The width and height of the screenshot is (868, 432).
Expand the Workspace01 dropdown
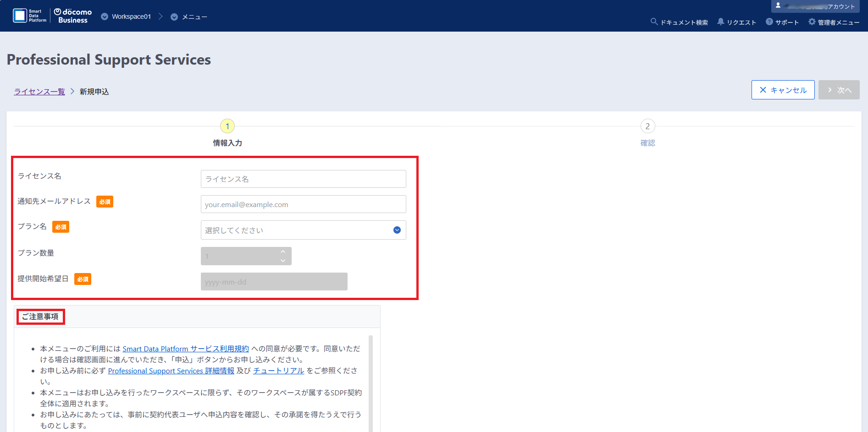105,16
